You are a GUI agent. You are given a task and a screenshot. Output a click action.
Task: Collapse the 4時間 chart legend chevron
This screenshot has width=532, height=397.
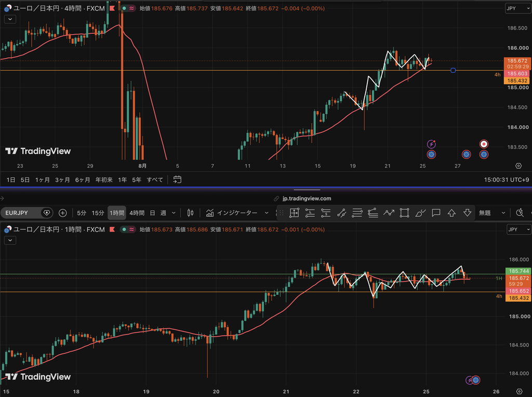tap(10, 19)
